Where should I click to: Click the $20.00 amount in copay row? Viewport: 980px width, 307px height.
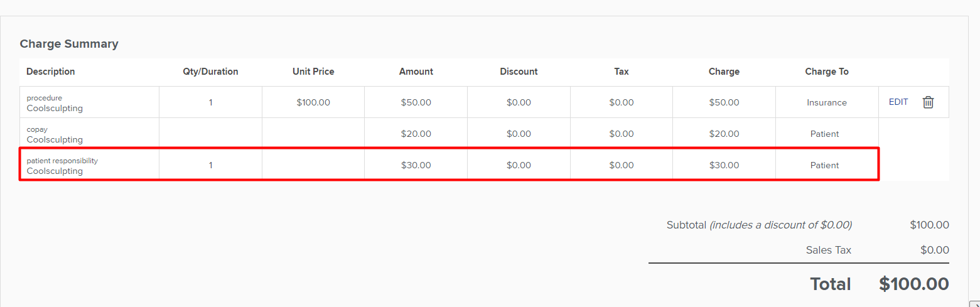tap(416, 134)
